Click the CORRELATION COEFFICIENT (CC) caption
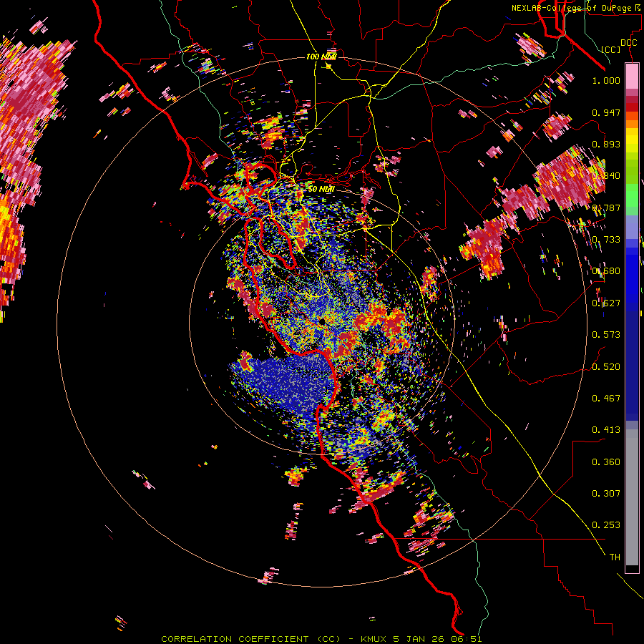644x644 pixels. click(250, 639)
